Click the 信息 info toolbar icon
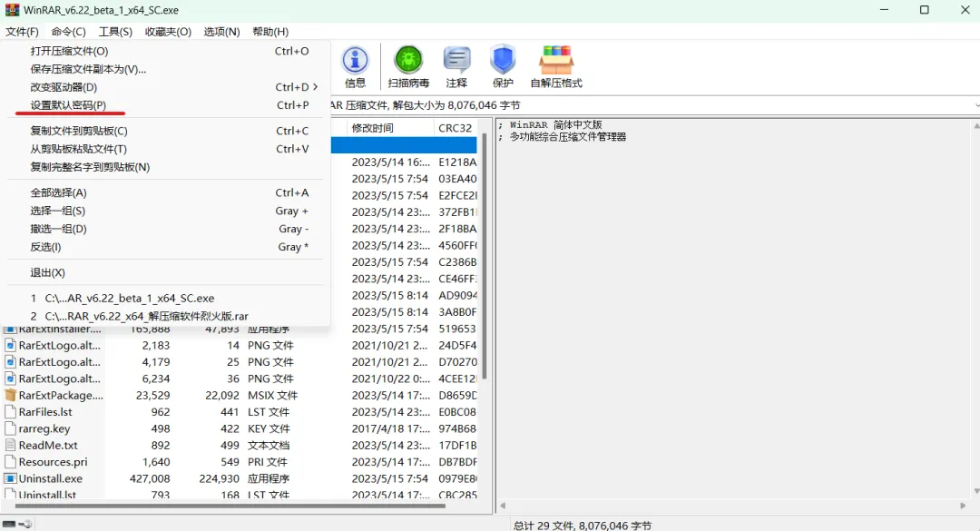The image size is (980, 531). pos(355,61)
